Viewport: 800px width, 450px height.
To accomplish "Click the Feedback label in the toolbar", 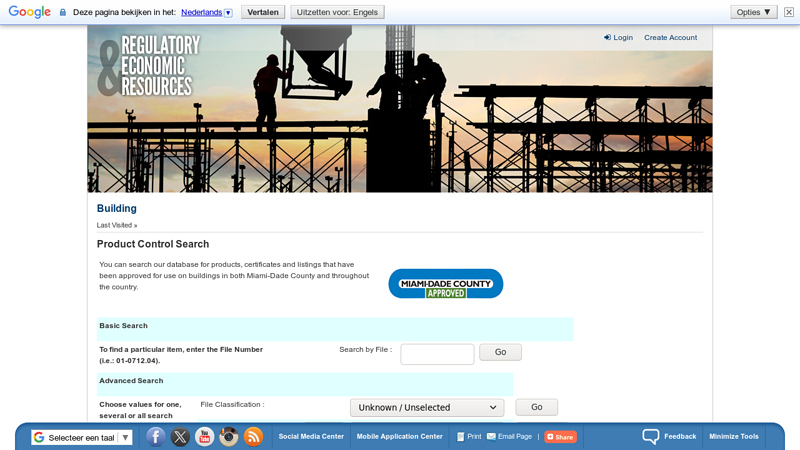I will [680, 437].
